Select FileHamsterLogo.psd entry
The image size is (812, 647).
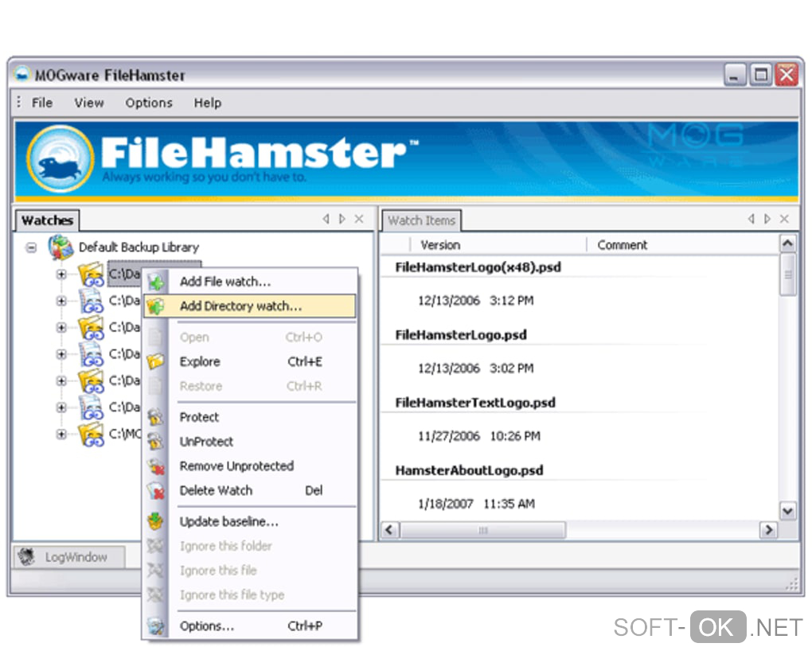click(461, 335)
